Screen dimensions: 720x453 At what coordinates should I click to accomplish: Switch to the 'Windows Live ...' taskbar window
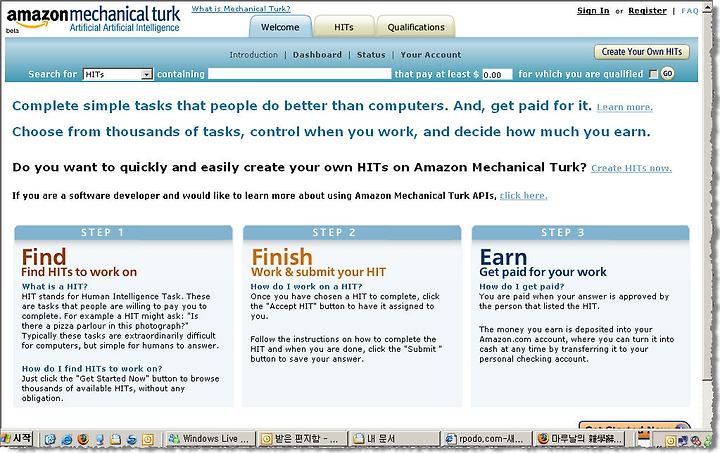pyautogui.click(x=209, y=439)
